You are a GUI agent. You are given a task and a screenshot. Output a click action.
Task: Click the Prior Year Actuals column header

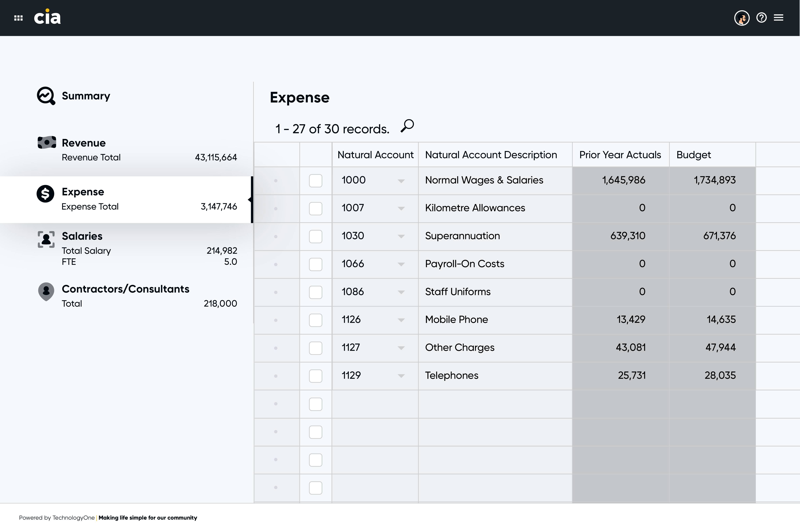[620, 155]
